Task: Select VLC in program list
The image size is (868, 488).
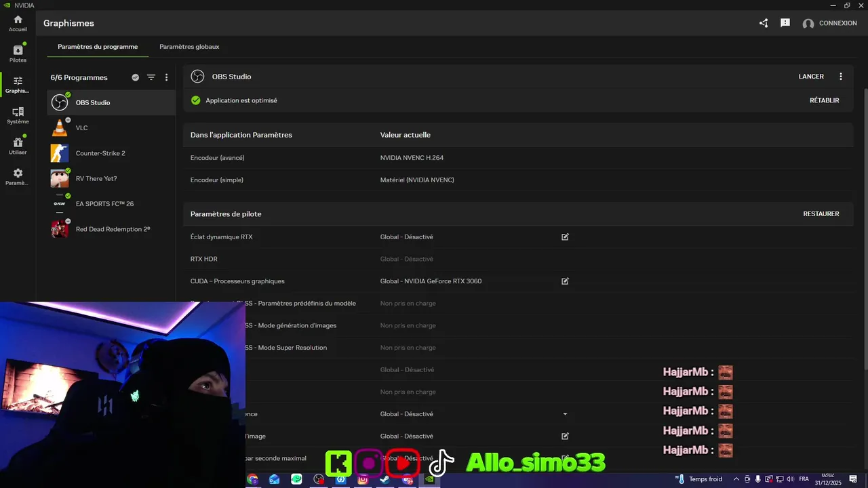Action: [111, 128]
